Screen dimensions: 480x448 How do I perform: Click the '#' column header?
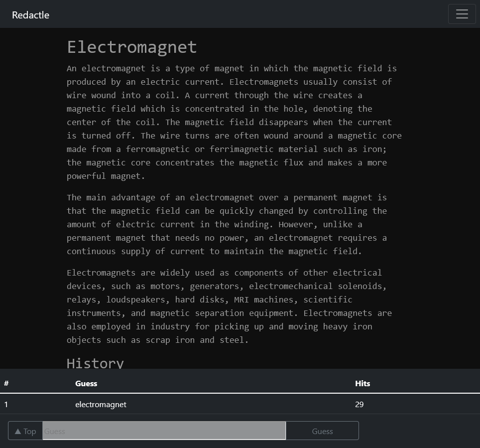[x=6, y=383]
